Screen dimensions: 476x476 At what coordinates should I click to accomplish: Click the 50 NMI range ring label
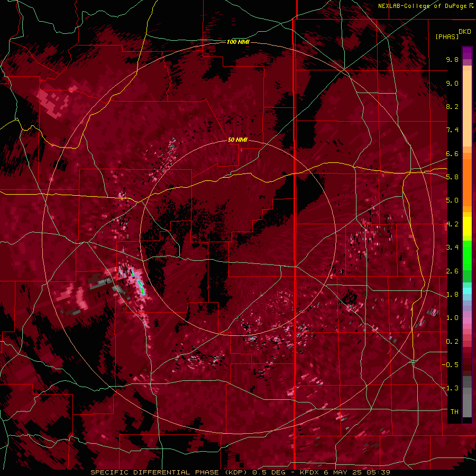point(237,140)
